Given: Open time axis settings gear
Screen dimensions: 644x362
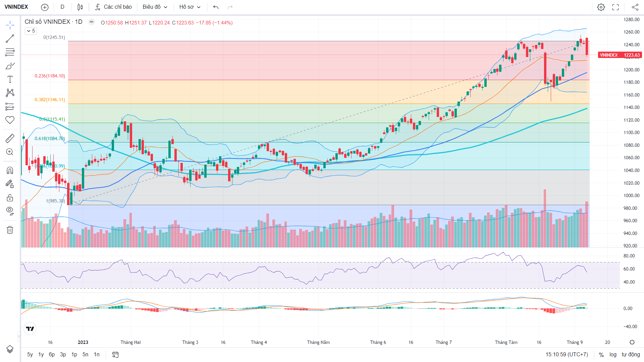Looking at the screenshot, I should (632, 342).
